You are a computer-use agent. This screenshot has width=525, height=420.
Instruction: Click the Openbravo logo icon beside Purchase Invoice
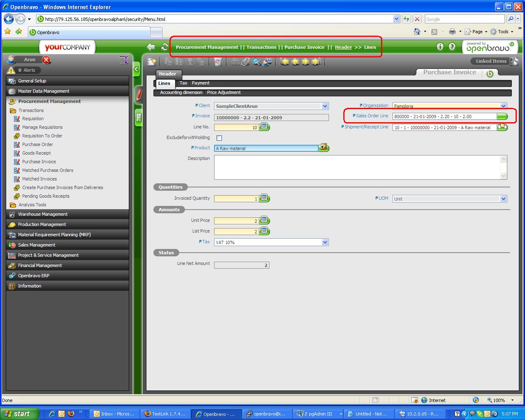click(489, 73)
